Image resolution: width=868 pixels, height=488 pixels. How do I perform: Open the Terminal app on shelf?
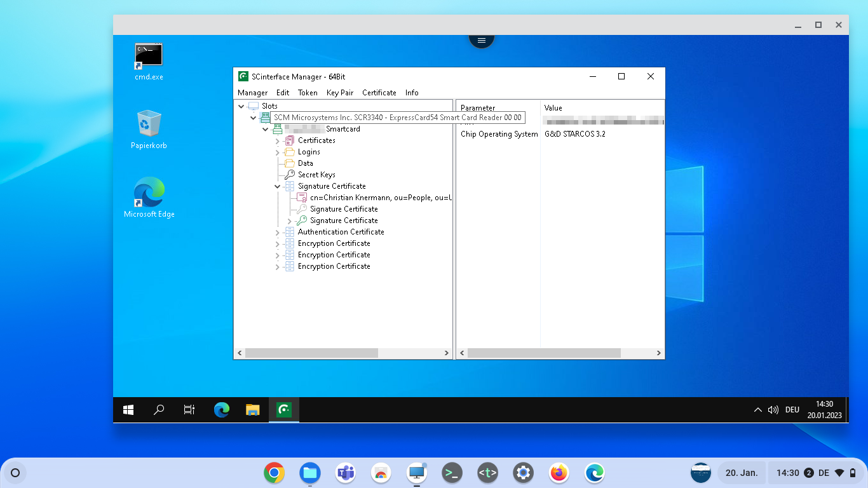coord(452,473)
